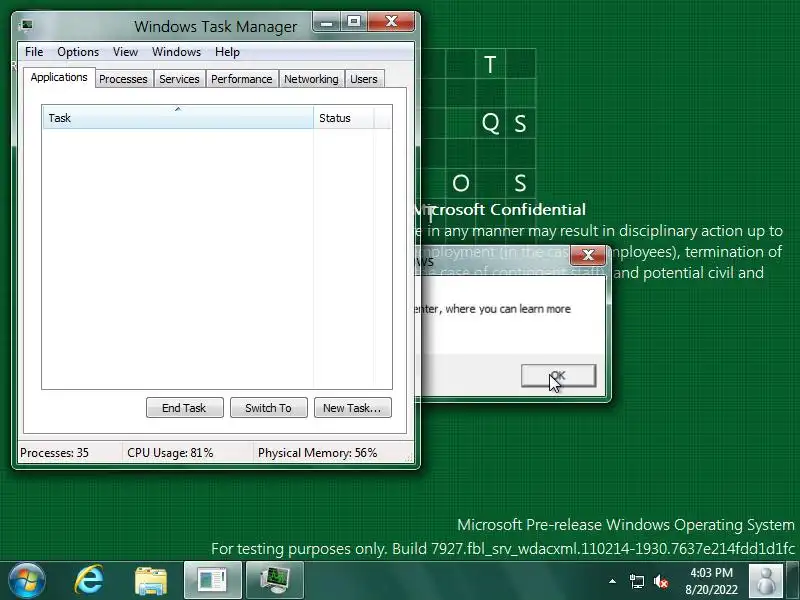800x600 pixels.
Task: Click the Task Manager resize grip
Action: click(408, 457)
